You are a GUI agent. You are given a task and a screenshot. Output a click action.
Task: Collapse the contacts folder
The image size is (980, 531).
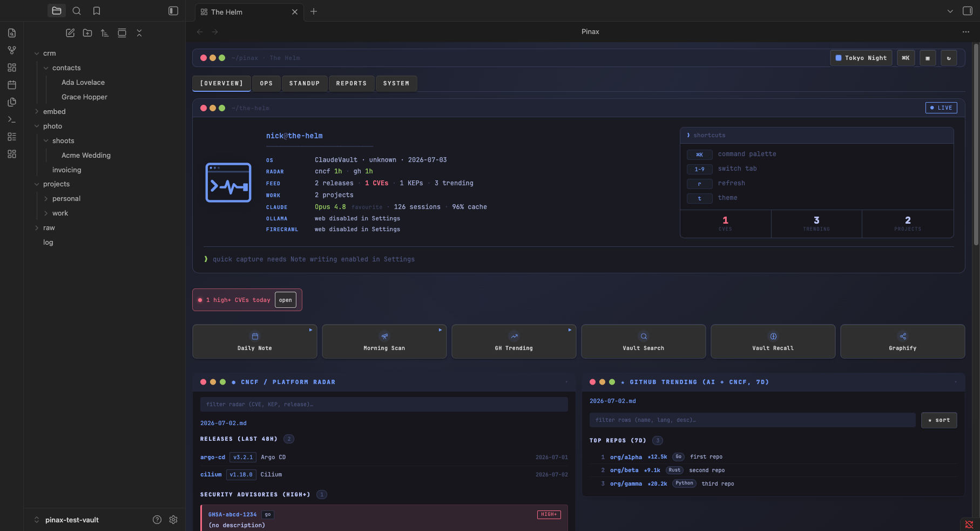(46, 68)
